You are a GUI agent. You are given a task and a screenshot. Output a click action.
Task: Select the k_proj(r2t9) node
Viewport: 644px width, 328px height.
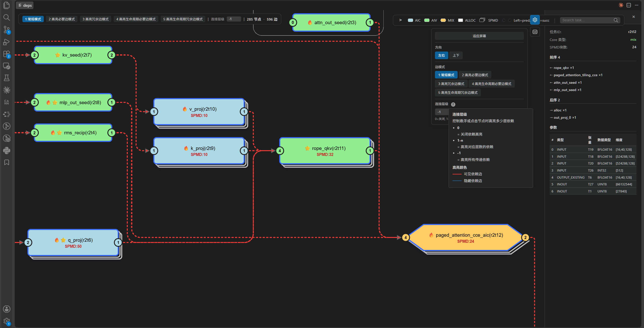(x=199, y=151)
